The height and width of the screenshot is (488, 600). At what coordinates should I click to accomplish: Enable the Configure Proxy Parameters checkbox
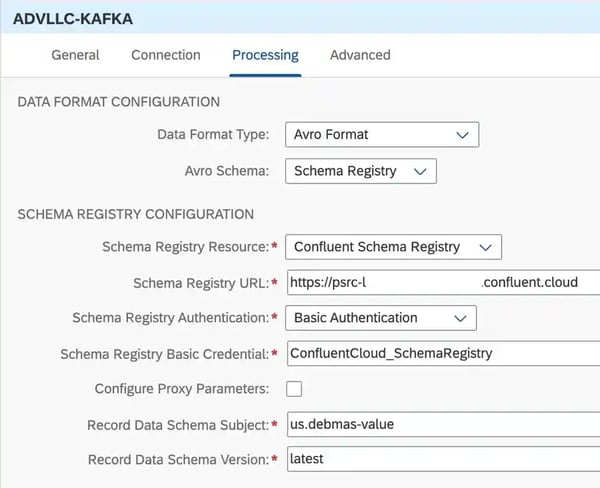(294, 389)
